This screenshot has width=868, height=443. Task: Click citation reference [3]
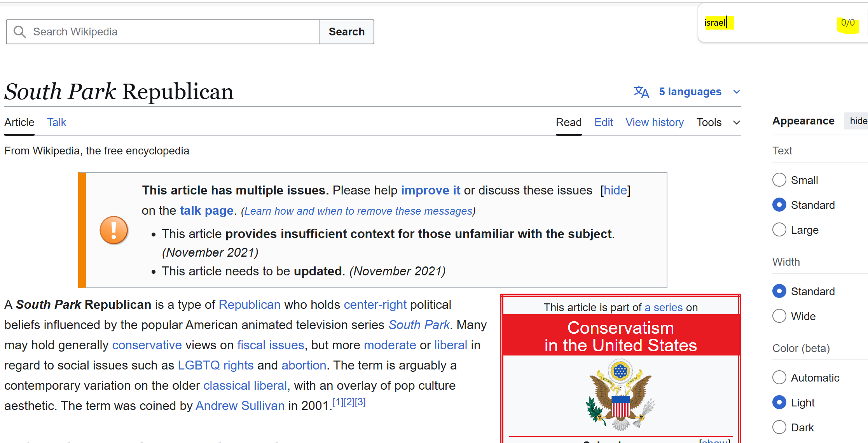[x=360, y=402]
